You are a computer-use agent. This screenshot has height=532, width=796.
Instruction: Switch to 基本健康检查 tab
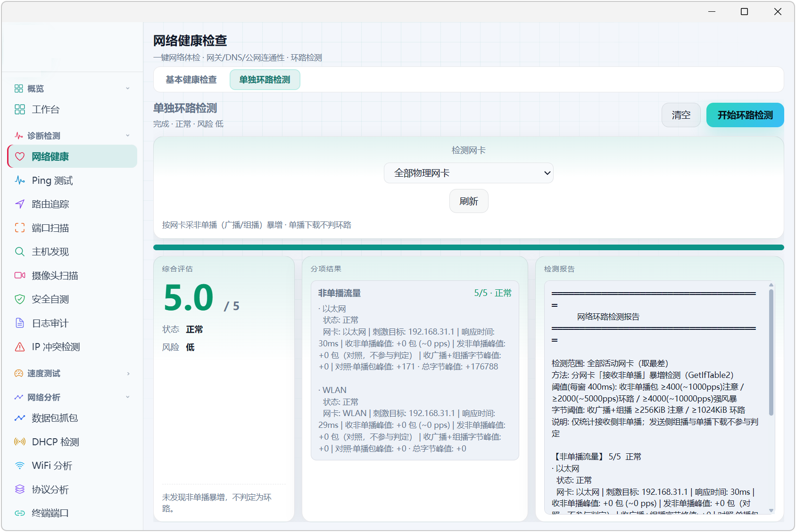(x=191, y=80)
